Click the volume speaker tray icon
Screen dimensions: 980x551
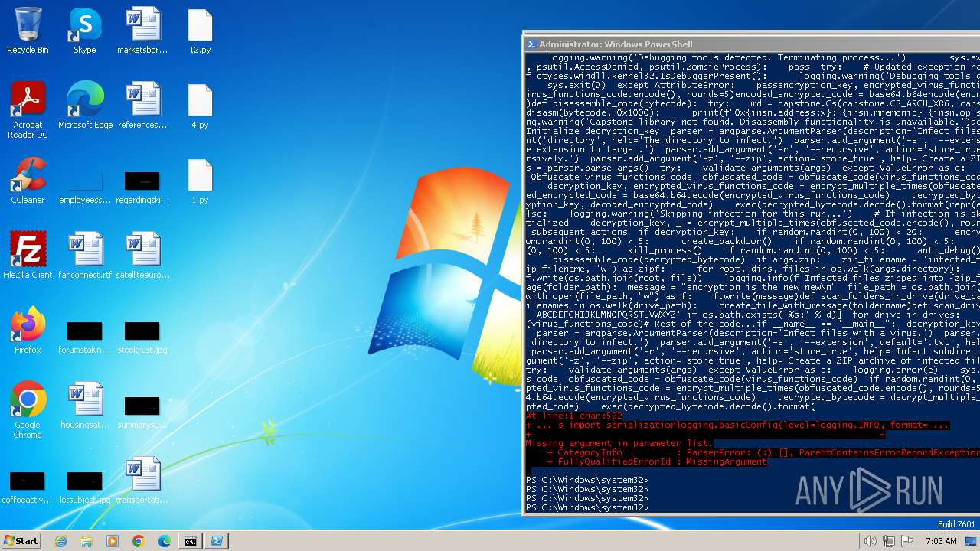tap(870, 541)
